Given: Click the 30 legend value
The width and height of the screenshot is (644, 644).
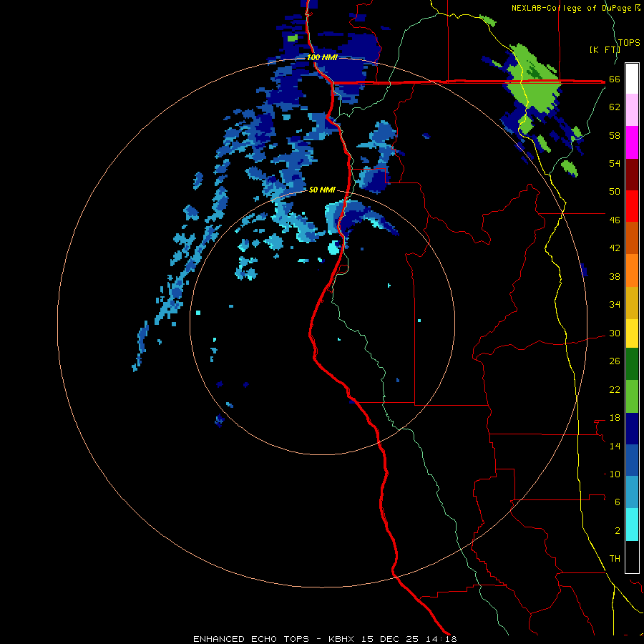Looking at the screenshot, I should 615,333.
